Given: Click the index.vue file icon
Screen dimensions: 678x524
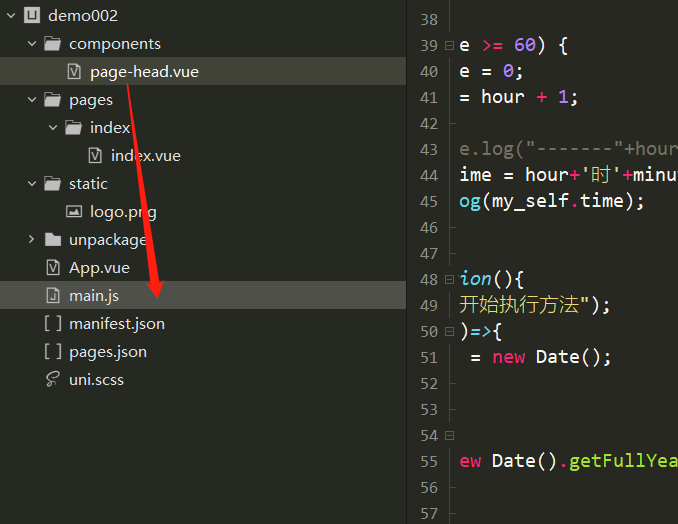Looking at the screenshot, I should coord(95,155).
